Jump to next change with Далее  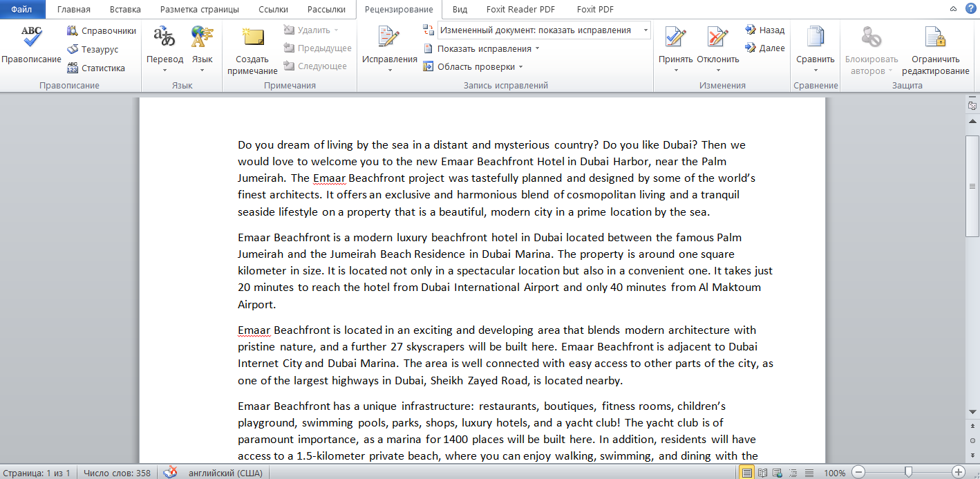pos(764,48)
